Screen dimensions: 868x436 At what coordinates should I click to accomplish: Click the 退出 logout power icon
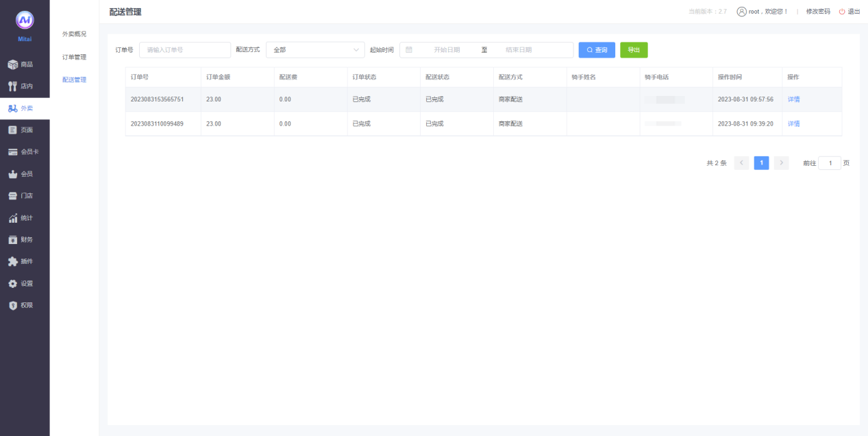842,12
